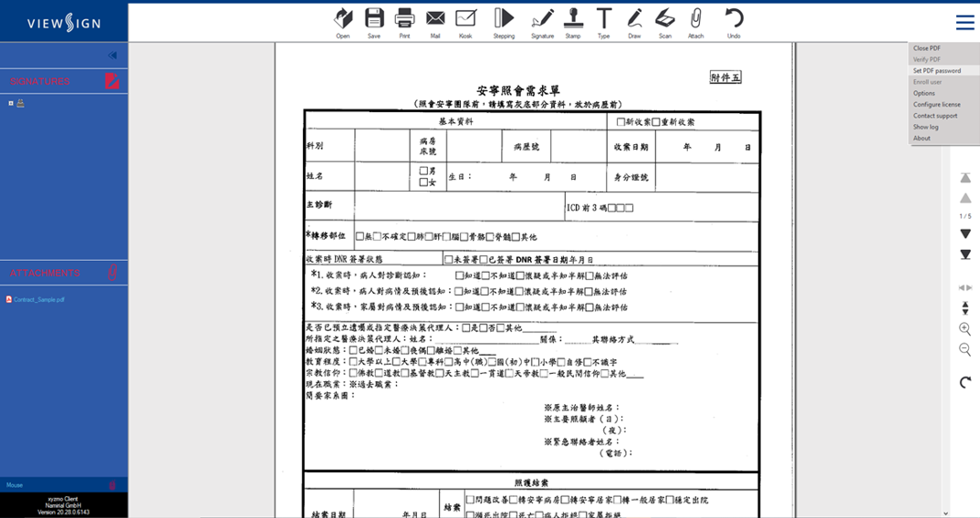Viewport: 980px width, 518px height.
Task: Select Contact support in the menu
Action: point(944,116)
